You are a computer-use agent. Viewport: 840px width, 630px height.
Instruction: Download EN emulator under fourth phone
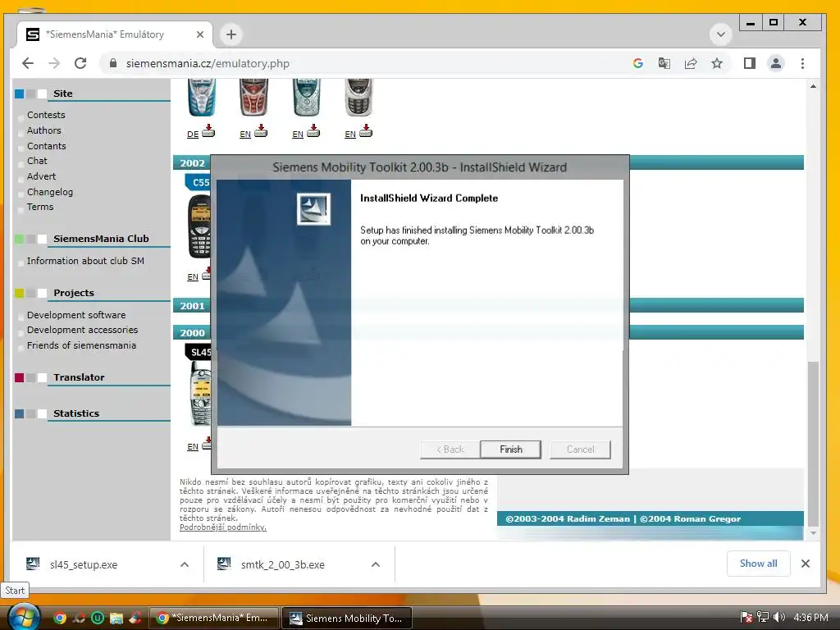(x=366, y=130)
